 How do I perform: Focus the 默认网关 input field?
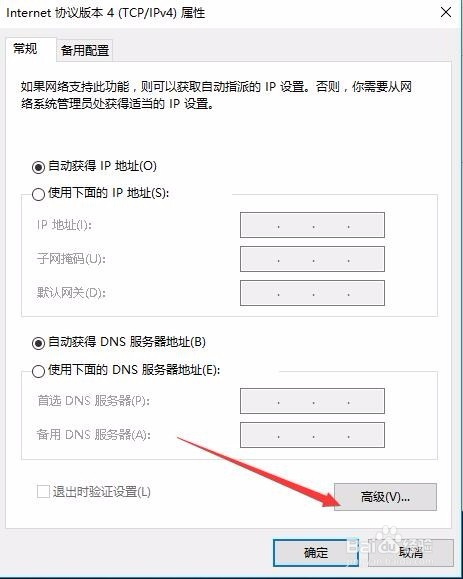[x=312, y=293]
